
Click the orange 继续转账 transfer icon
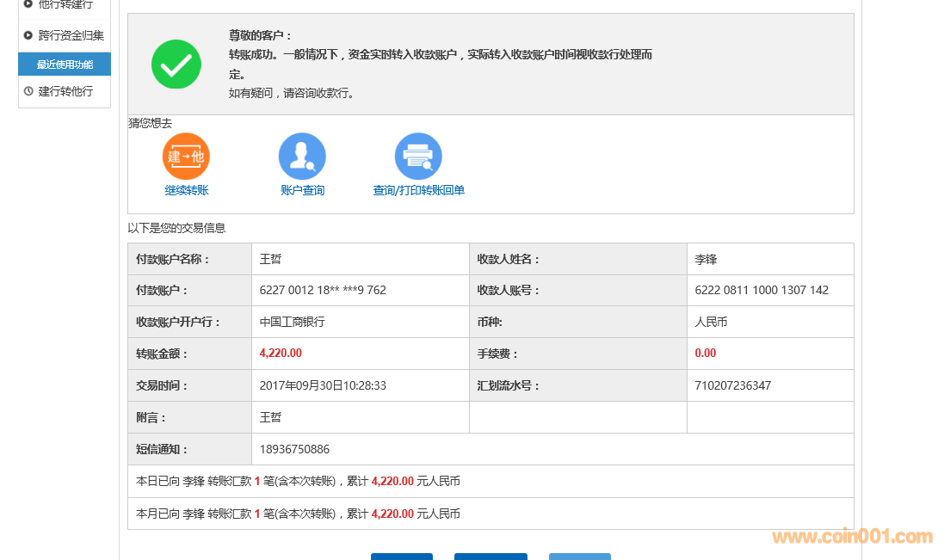pos(186,157)
